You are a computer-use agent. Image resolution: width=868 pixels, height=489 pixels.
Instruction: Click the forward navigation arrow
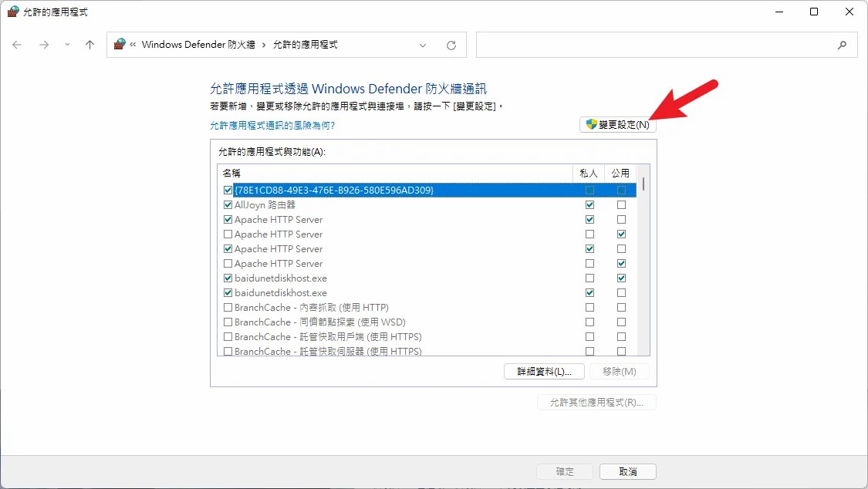pos(44,45)
